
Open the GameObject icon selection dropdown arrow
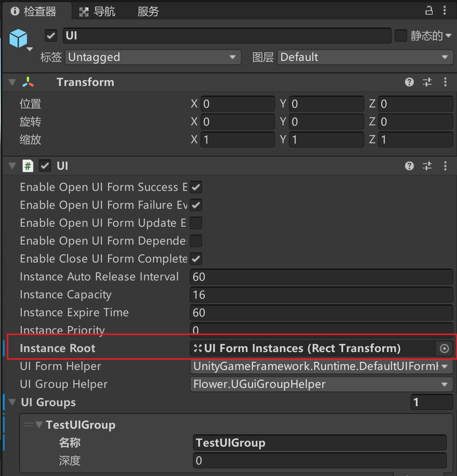tap(30, 49)
